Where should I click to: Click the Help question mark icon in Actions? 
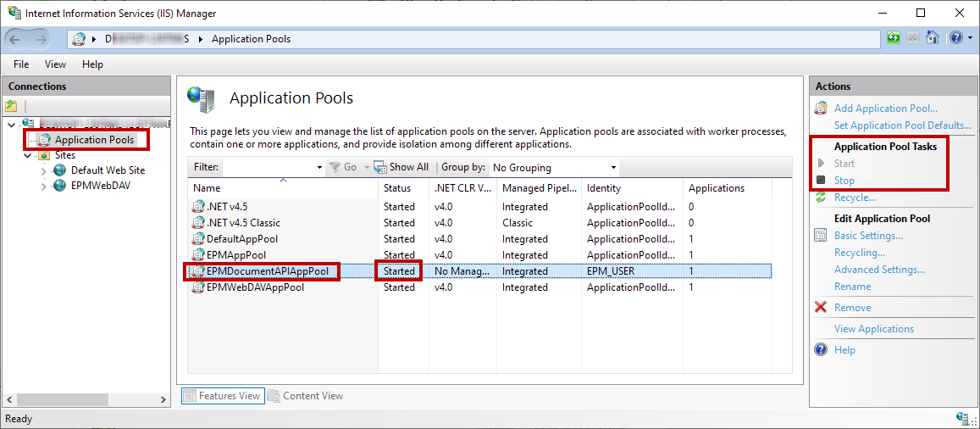click(x=820, y=350)
